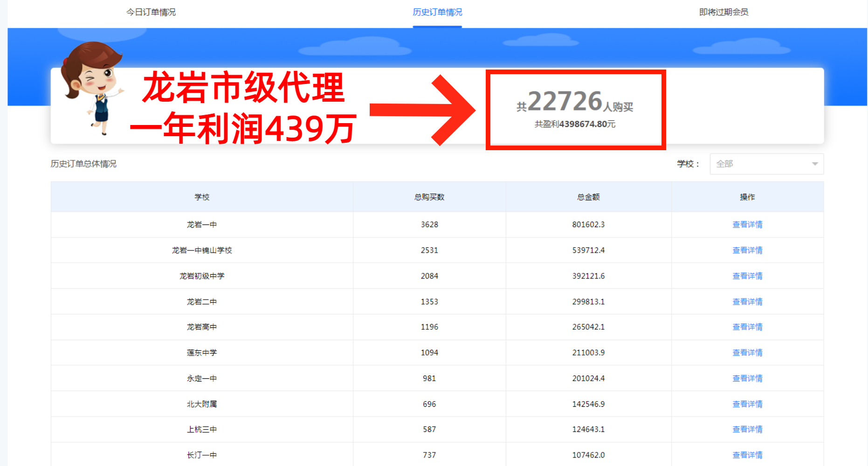Select the school name 龙岩一中锦山学校

202,250
